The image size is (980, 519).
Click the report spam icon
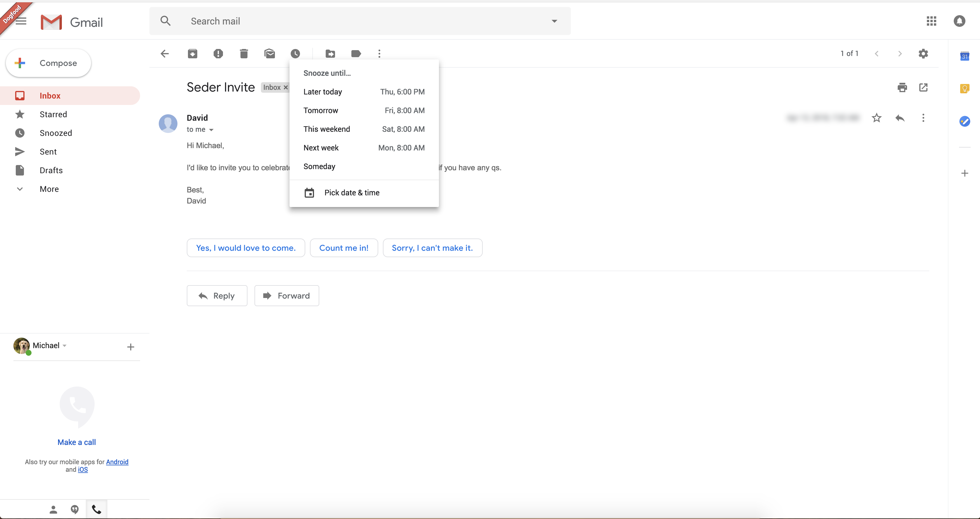[218, 54]
